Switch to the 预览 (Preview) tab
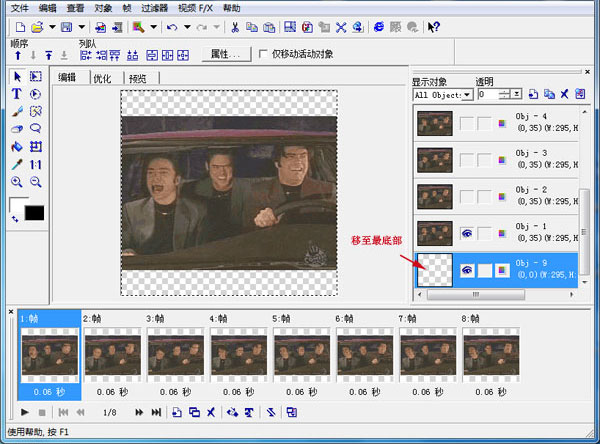This screenshot has height=444, width=600. [x=138, y=78]
